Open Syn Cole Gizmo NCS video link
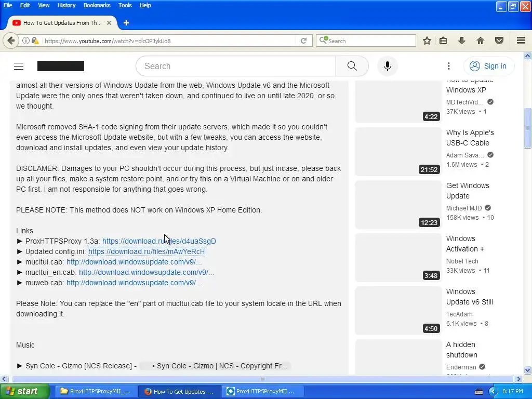 tap(216, 366)
